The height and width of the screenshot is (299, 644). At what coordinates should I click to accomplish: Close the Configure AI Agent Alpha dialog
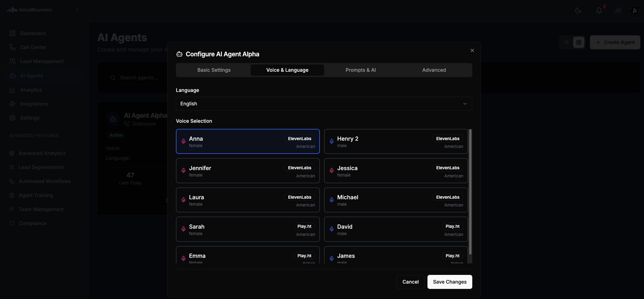pyautogui.click(x=472, y=50)
